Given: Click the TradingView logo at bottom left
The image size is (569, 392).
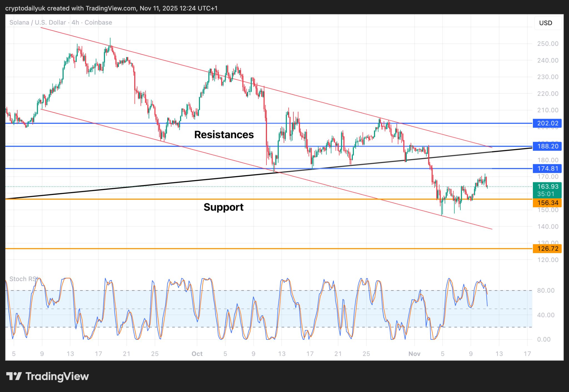Looking at the screenshot, I should tap(49, 376).
